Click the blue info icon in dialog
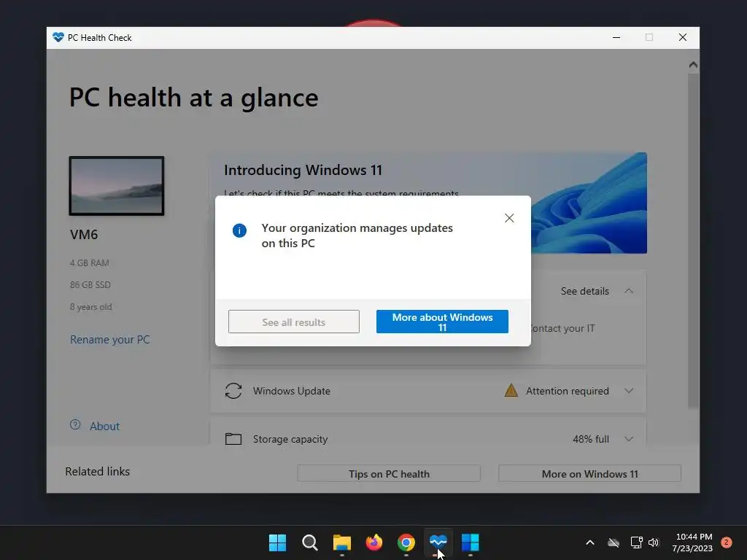Screen dimensions: 747x560 239,230
